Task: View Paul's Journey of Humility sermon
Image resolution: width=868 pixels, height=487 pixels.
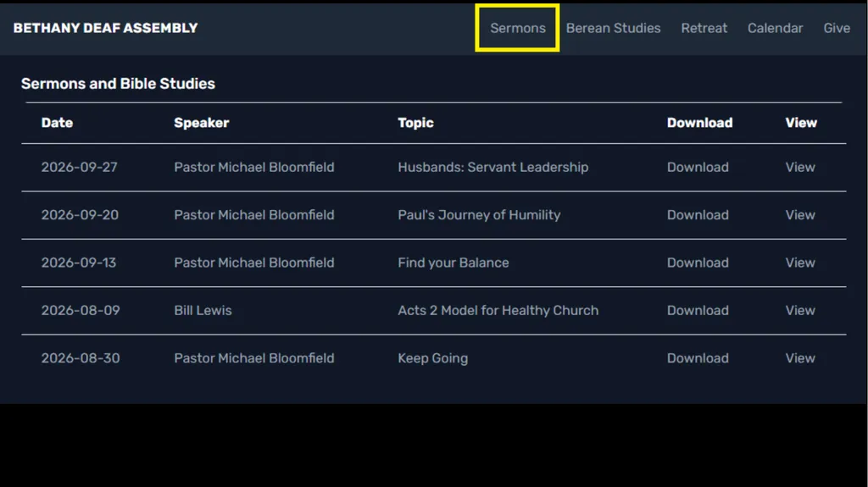Action: (800, 215)
